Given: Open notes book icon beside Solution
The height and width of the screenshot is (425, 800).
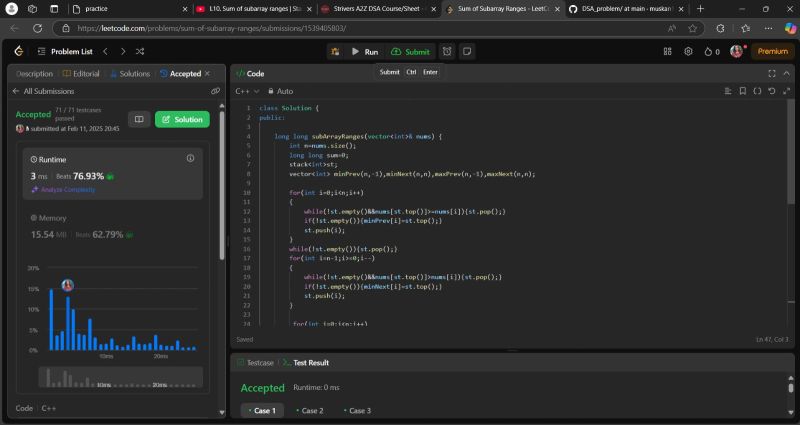Looking at the screenshot, I should click(x=139, y=119).
